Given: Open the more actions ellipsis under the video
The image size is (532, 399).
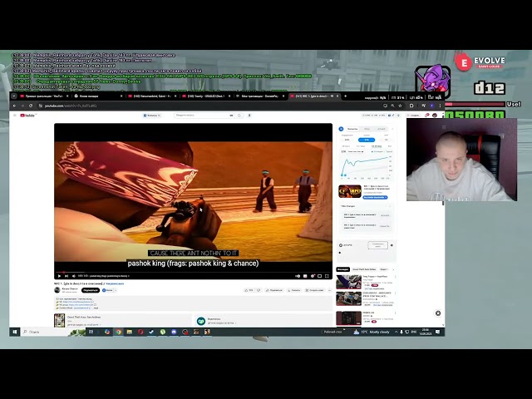Looking at the screenshot, I should coord(329,290).
